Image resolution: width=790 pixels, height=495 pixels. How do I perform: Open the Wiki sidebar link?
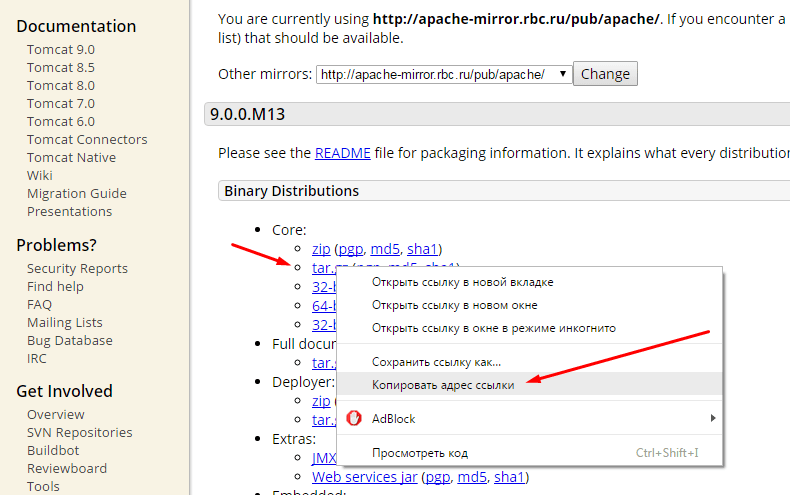point(39,175)
